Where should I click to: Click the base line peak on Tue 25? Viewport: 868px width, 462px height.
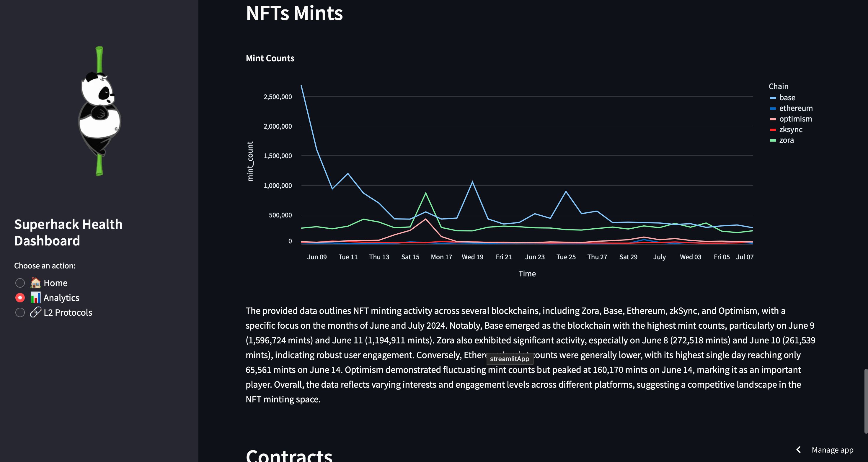[x=566, y=191]
